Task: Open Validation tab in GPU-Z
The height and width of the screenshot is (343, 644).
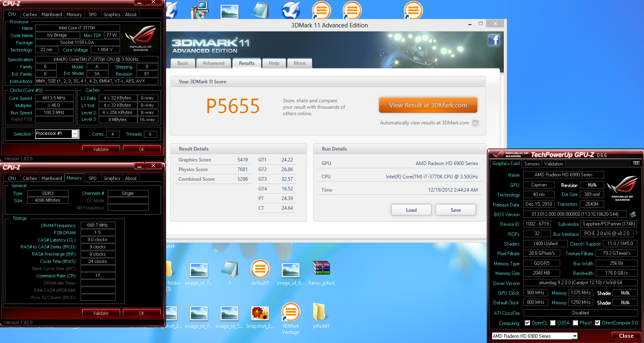Action: (554, 164)
